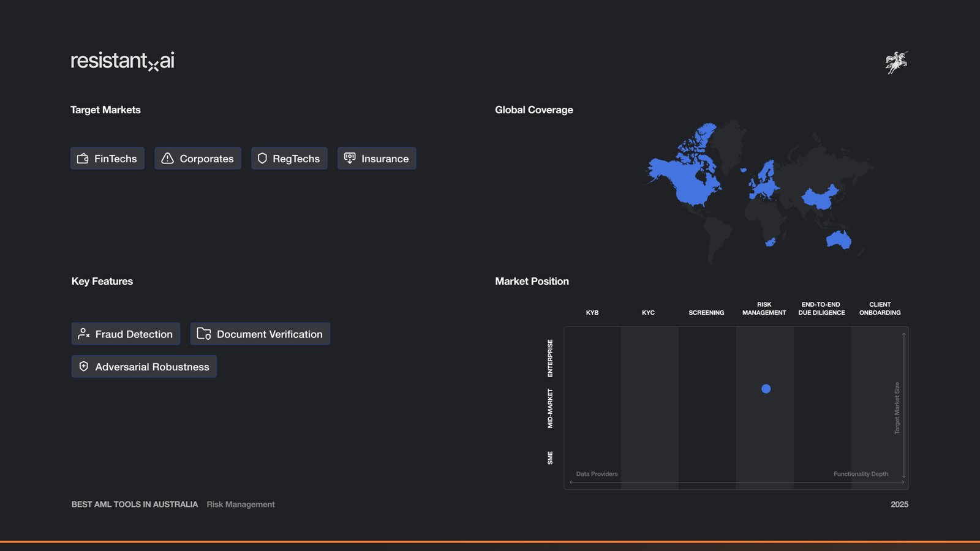Click the Risk Management footer text

(x=241, y=504)
